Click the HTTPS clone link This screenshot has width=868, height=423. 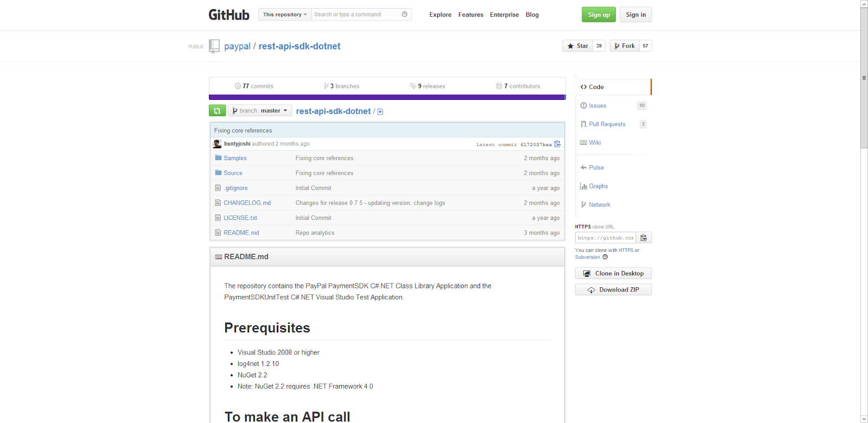(x=626, y=250)
